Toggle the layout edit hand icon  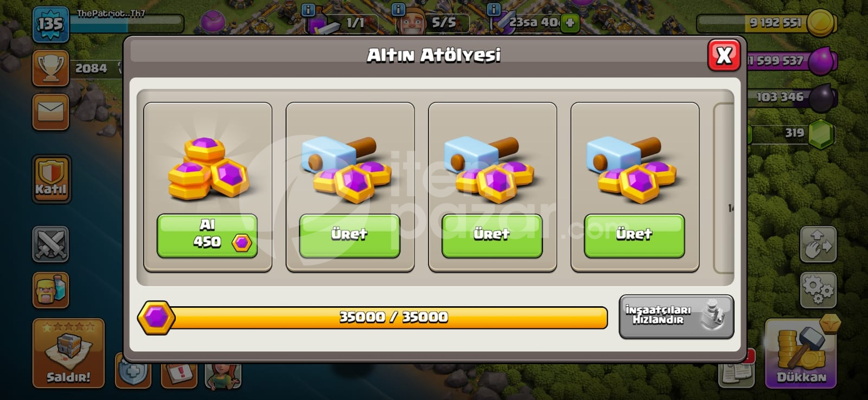pos(818,244)
